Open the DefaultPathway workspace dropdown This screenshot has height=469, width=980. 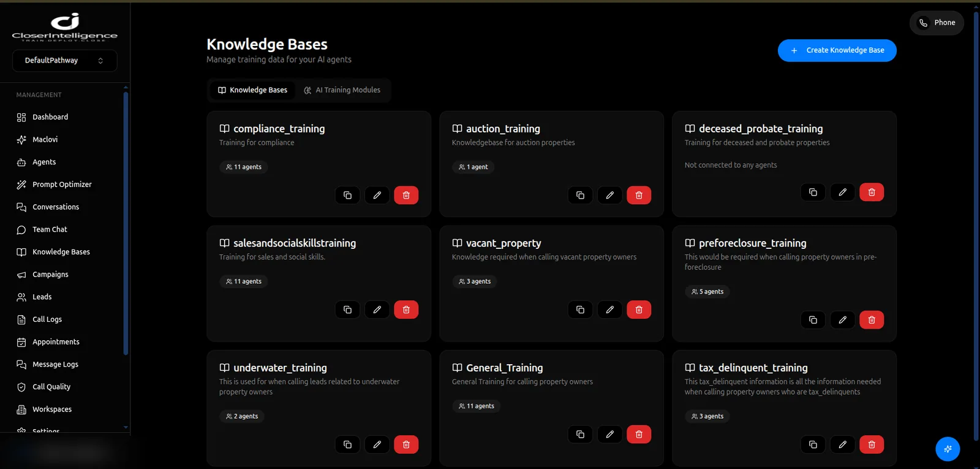[64, 60]
